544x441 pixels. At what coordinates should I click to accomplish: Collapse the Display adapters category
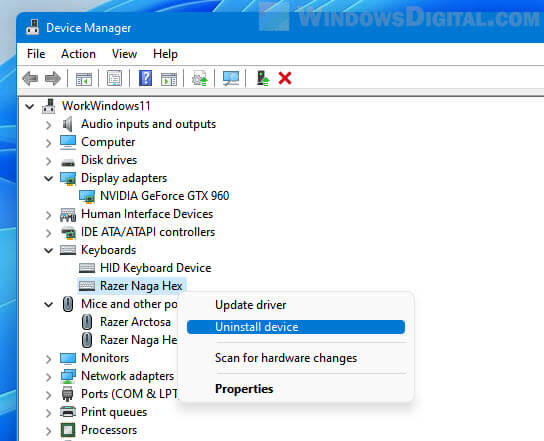(49, 179)
